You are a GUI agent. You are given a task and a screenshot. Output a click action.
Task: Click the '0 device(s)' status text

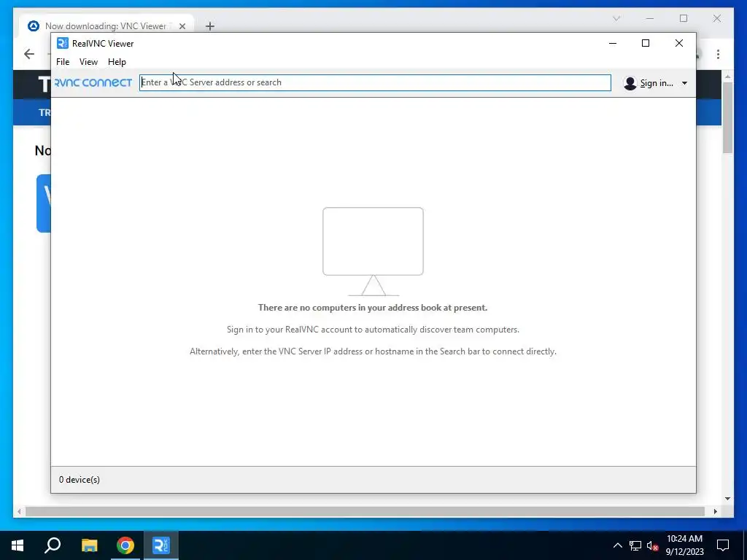(80, 480)
